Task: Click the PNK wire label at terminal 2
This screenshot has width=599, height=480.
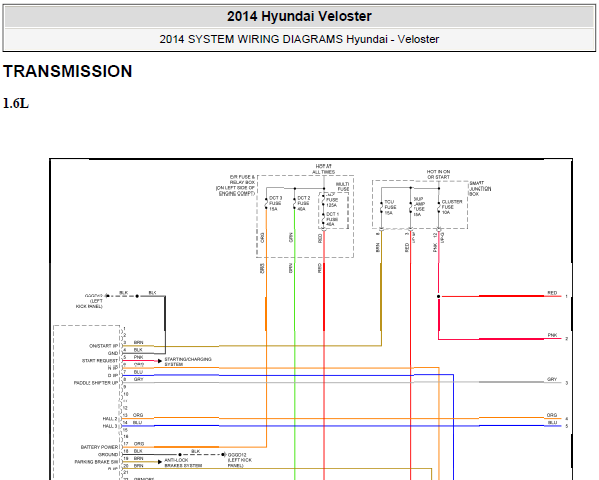Action: (552, 335)
